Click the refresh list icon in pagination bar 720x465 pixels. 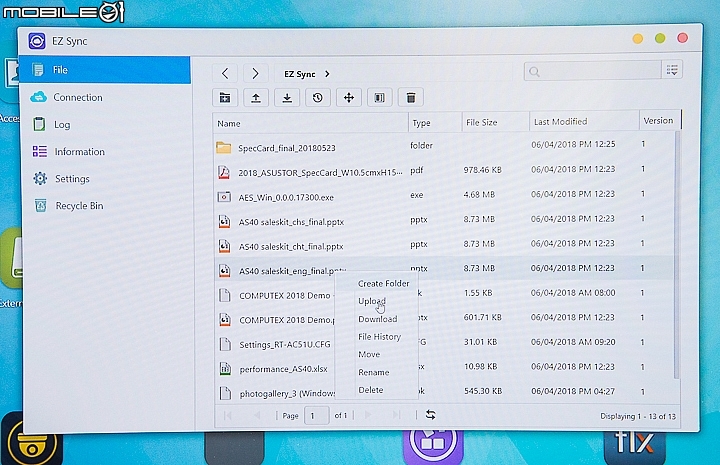pyautogui.click(x=430, y=415)
